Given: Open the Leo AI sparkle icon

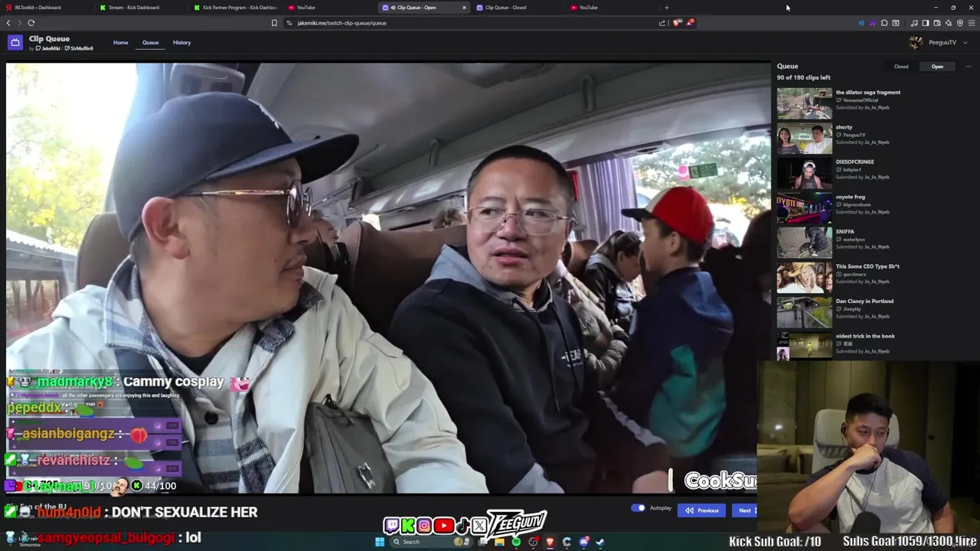Looking at the screenshot, I should point(949,23).
